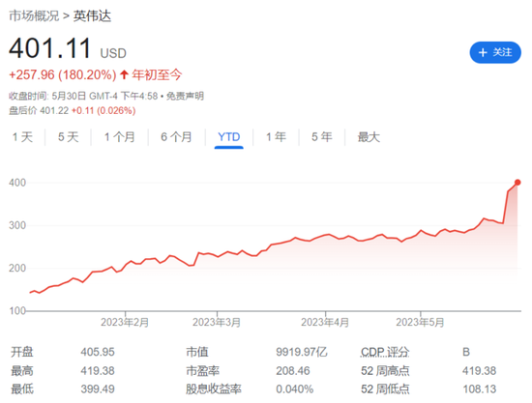Click the 英伟达 stock name
532x403 pixels.
pos(92,15)
